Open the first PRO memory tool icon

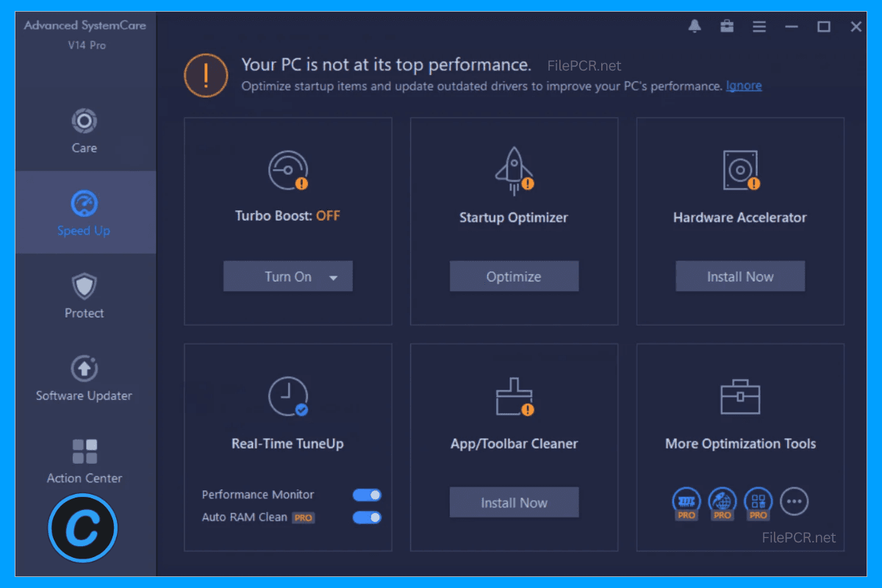pyautogui.click(x=686, y=503)
